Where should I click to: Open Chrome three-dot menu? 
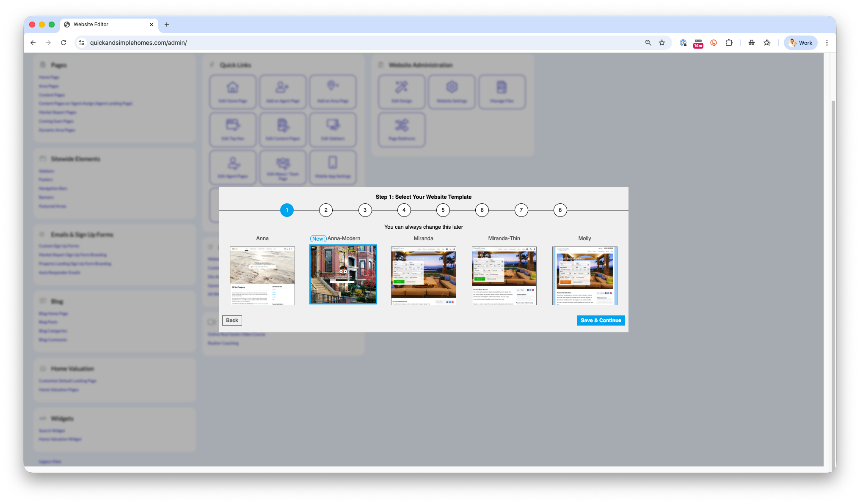(x=827, y=43)
